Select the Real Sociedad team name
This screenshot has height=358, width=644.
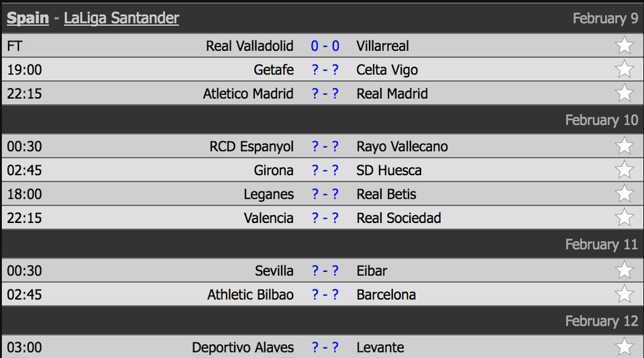[x=398, y=218]
